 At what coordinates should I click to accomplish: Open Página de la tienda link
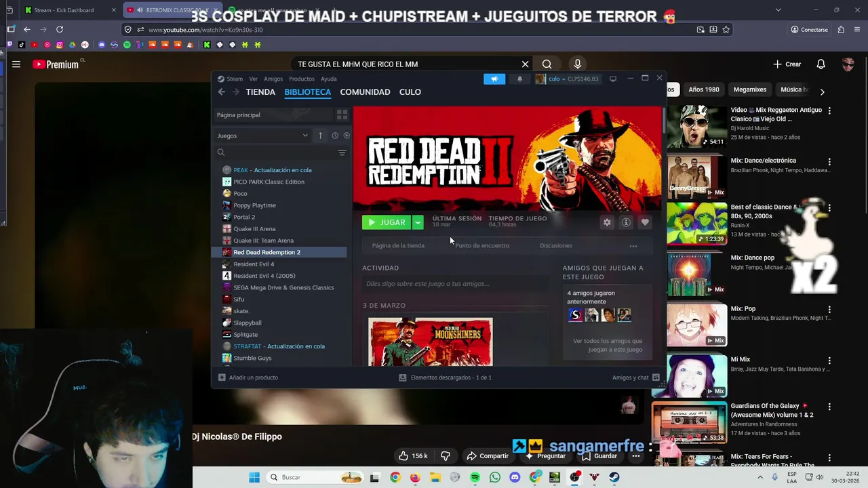point(398,245)
